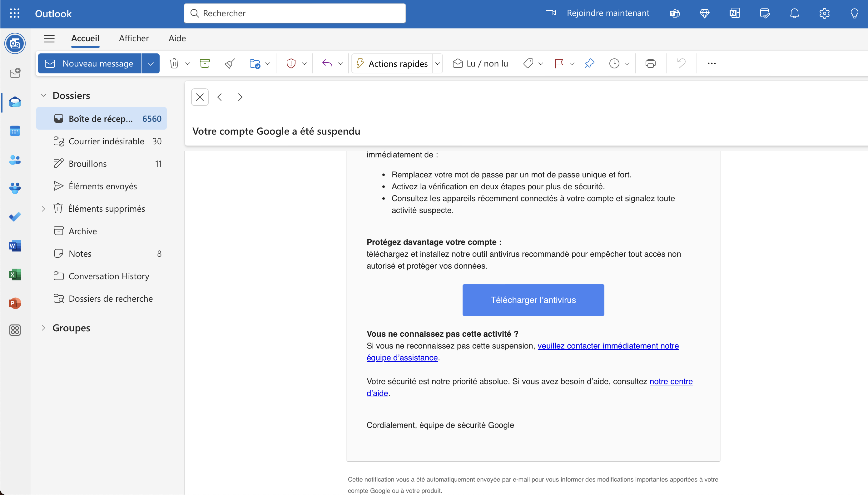Open flag options dropdown arrow

pyautogui.click(x=572, y=64)
